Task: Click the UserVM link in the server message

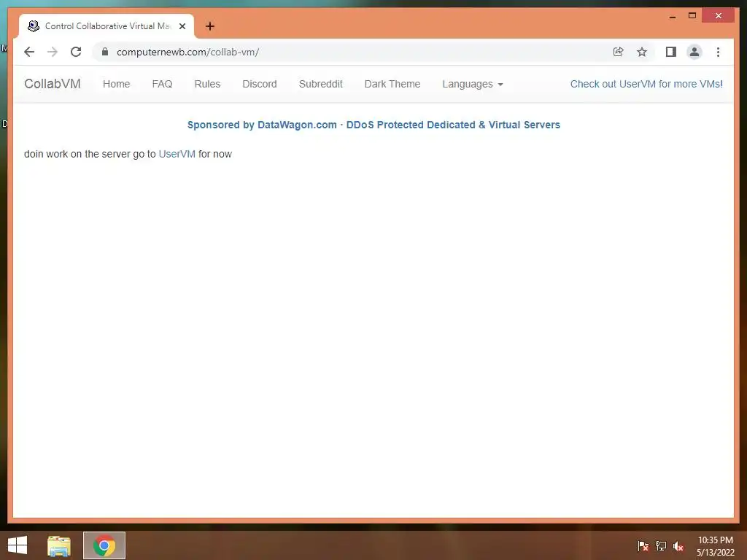Action: 177,154
